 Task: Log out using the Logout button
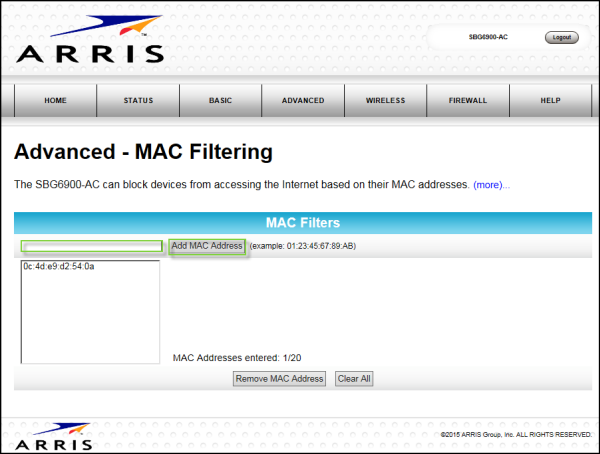tap(561, 37)
